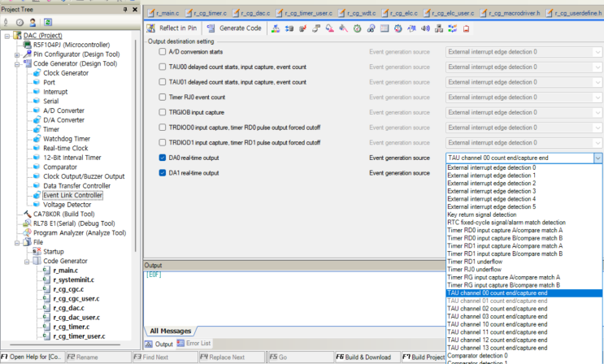Open the Voltage Detector toolbar icon
This screenshot has width=604, height=364.
click(x=466, y=28)
